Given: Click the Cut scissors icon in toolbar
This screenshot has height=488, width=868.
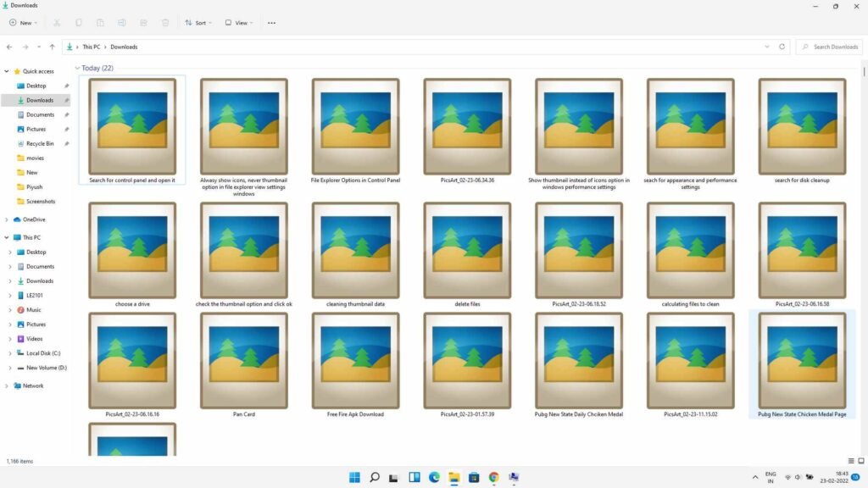Looking at the screenshot, I should 56,23.
